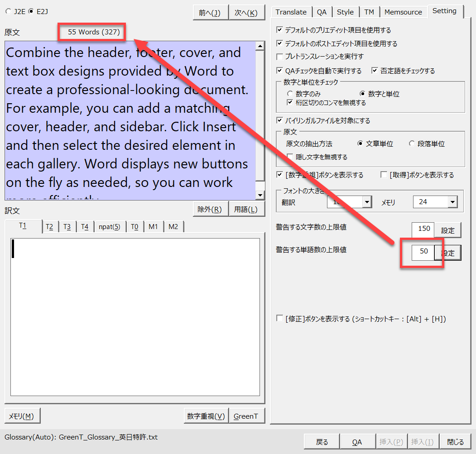Click the 用語(L) glossary button

(246, 210)
